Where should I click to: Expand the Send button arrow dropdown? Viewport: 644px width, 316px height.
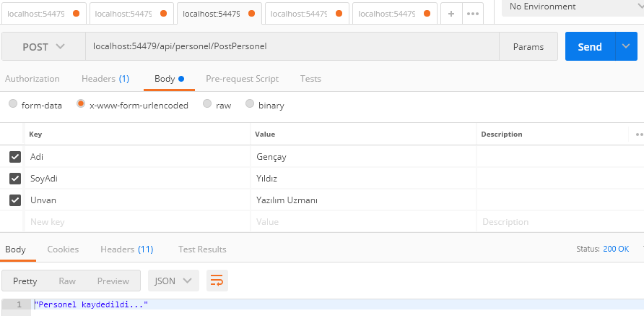[625, 46]
